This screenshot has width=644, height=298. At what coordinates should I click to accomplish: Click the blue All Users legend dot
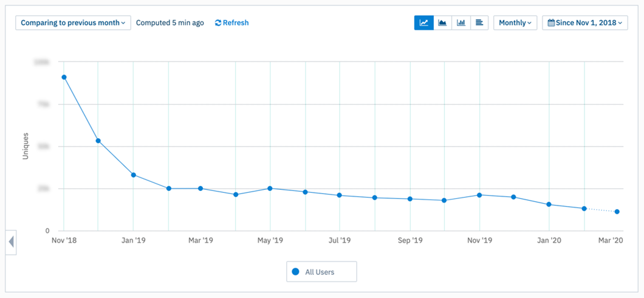click(x=295, y=272)
